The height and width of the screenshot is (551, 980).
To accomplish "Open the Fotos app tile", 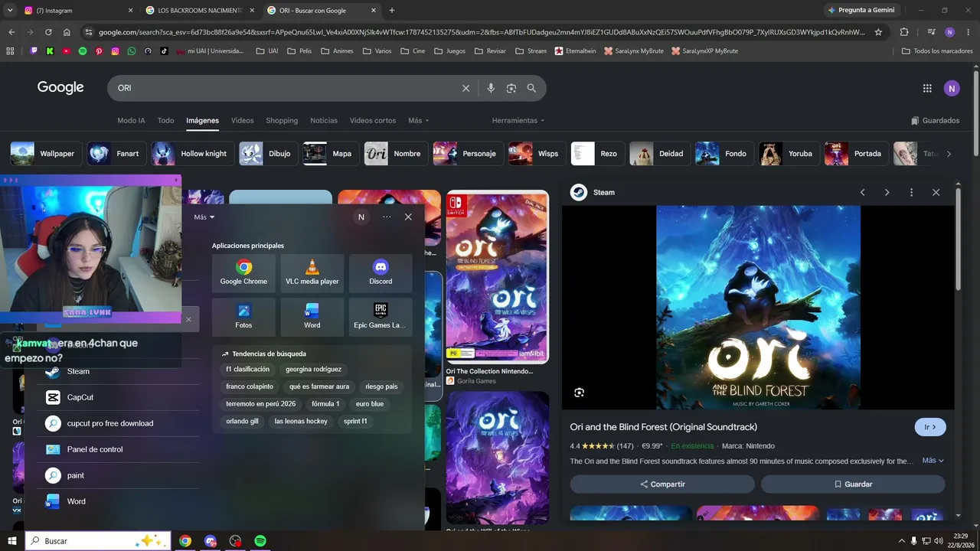I will pos(243,317).
